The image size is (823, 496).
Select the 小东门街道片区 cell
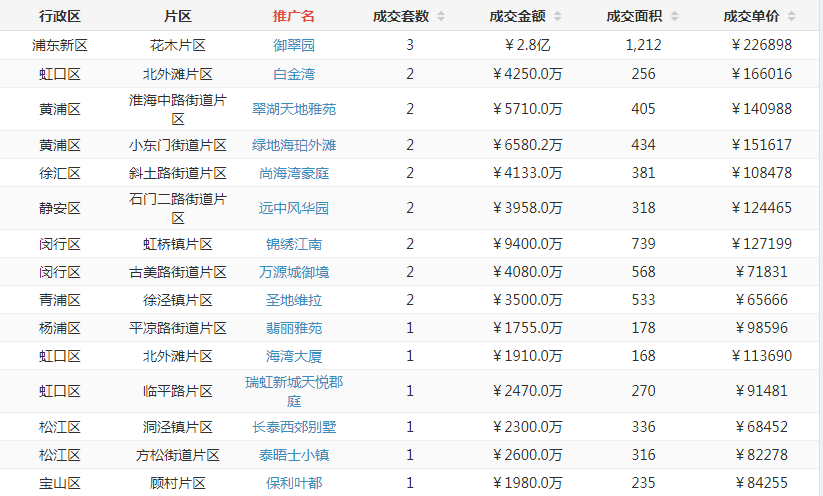coord(177,145)
